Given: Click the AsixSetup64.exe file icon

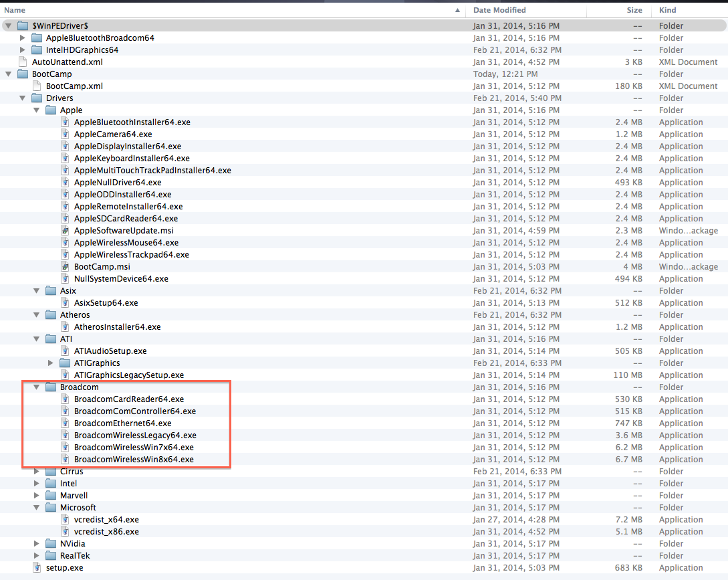Looking at the screenshot, I should tap(66, 302).
